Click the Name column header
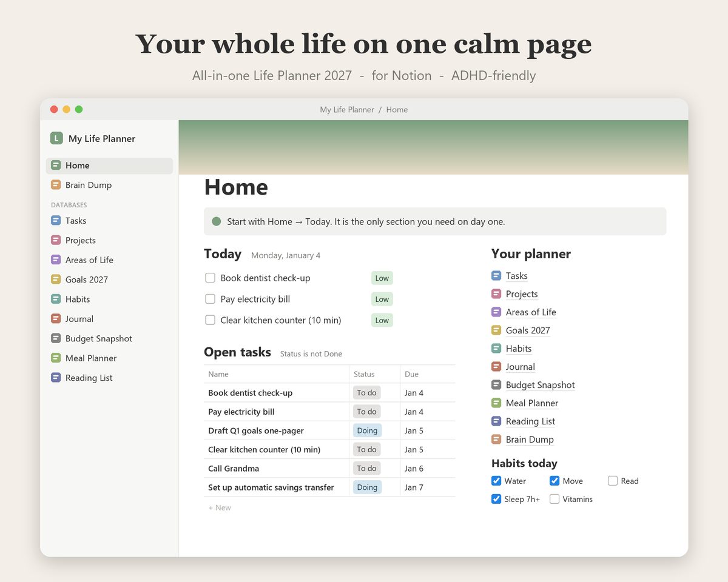Image resolution: width=728 pixels, height=582 pixels. 218,374
